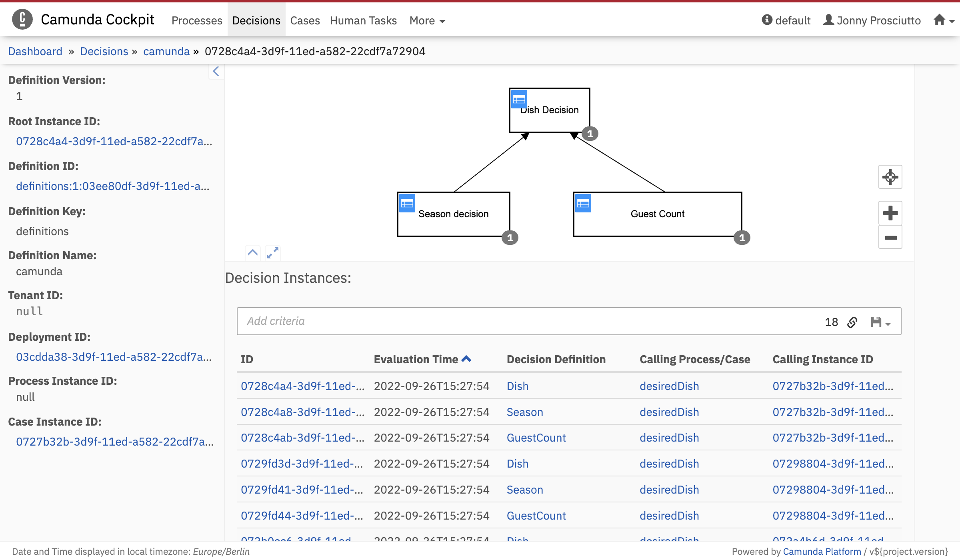
Task: Click the user icon beside Jonny Prosciutto
Action: click(828, 20)
